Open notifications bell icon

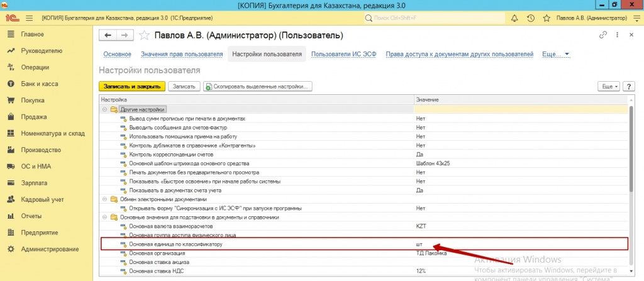coord(514,18)
